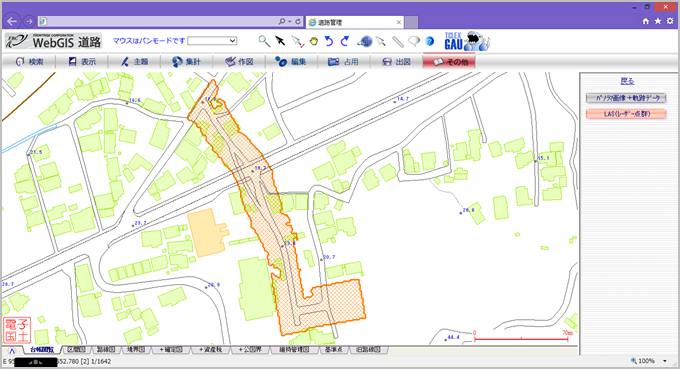Screen dimensions: 680x369
Task: Click the speech bubble annotation icon
Action: [414, 41]
